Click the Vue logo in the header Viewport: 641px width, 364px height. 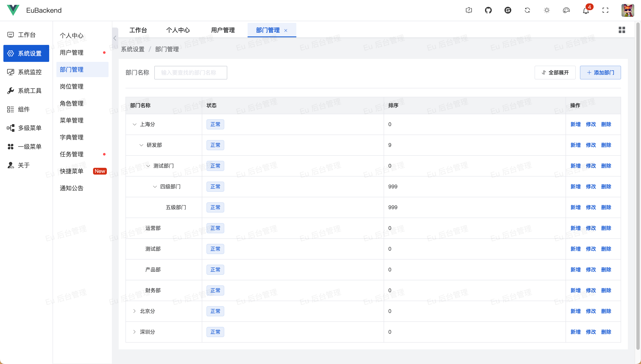[13, 10]
